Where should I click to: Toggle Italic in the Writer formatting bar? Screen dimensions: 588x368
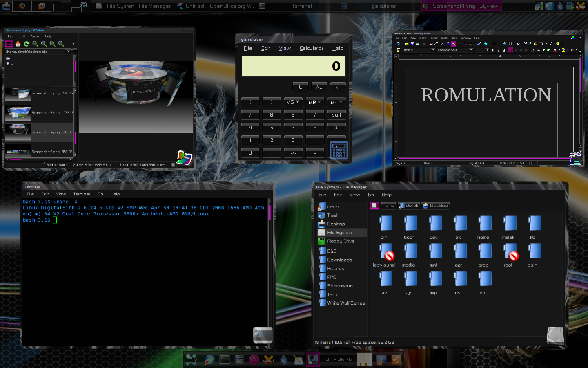499,50
